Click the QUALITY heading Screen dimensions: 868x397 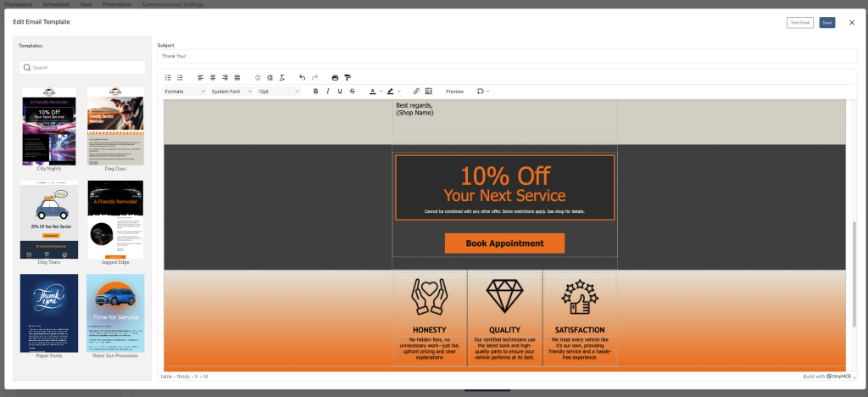pyautogui.click(x=504, y=329)
